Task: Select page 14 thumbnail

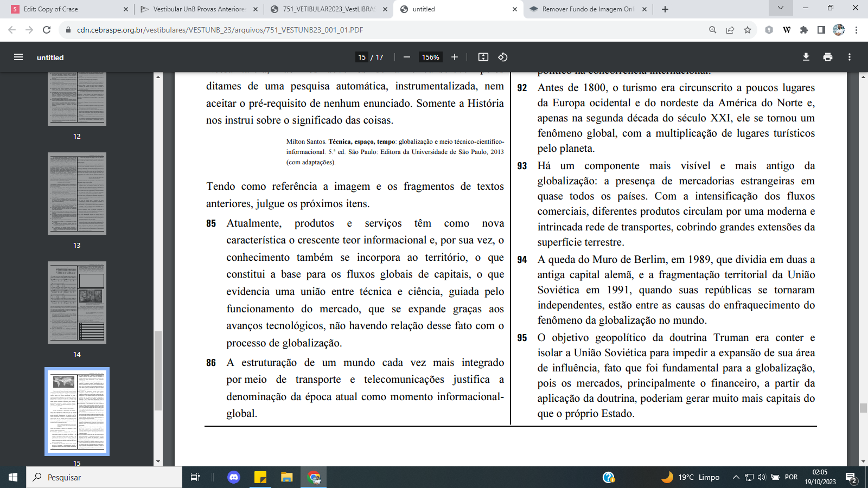Action: pyautogui.click(x=77, y=303)
